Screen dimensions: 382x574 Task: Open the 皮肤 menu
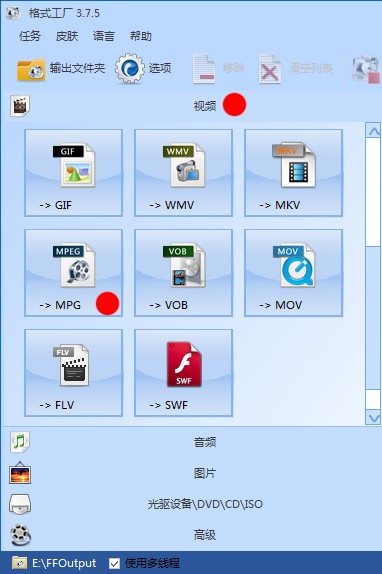[x=67, y=36]
